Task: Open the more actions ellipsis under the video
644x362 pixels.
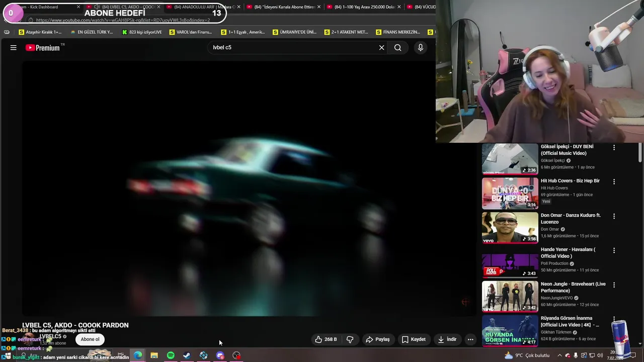Action: (470, 339)
